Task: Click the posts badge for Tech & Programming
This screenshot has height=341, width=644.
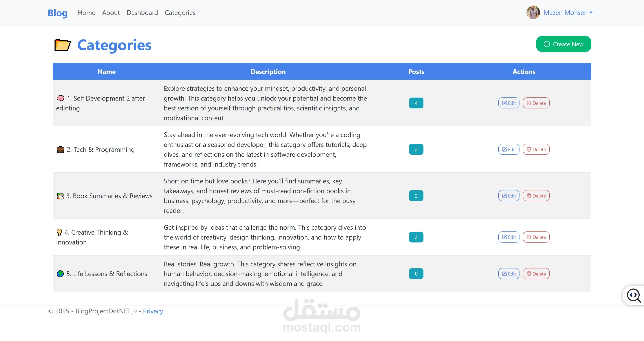Action: tap(416, 149)
